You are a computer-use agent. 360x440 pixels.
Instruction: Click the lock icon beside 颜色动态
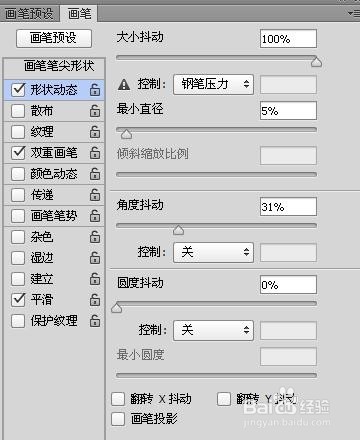click(95, 174)
